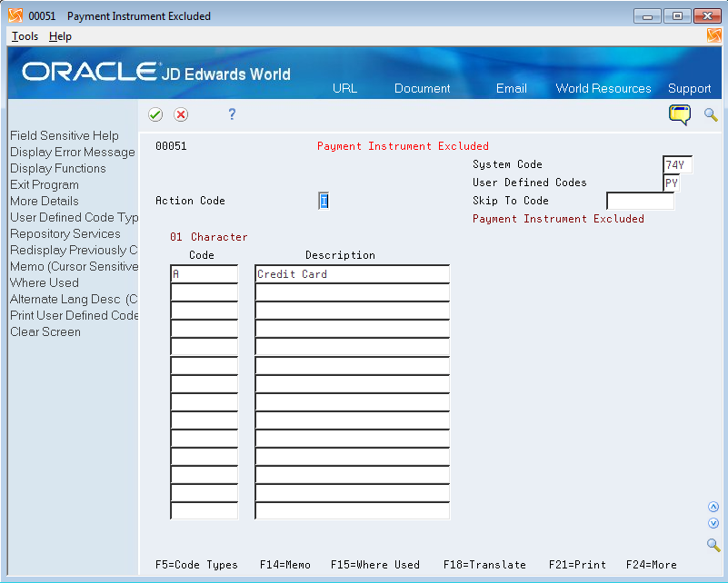Close the Payment Instrument Excluded window
728x583 pixels.
point(707,16)
